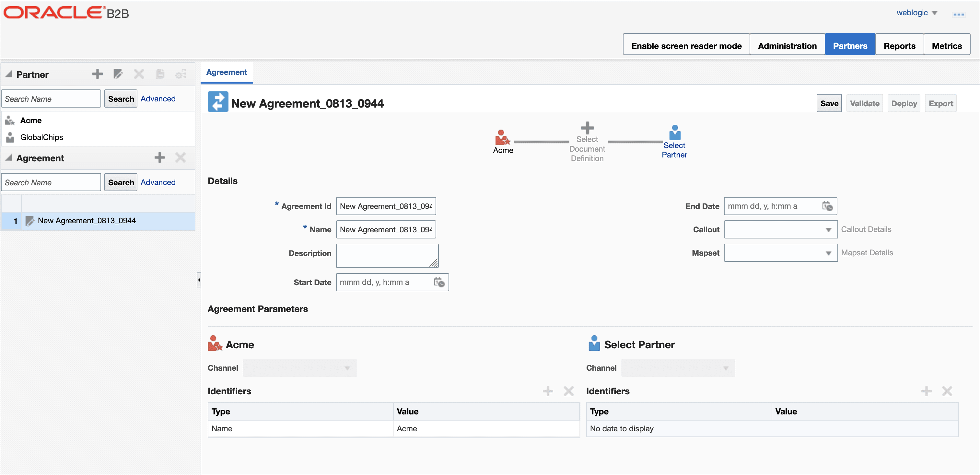Open the page options icon at top right

coord(958,14)
